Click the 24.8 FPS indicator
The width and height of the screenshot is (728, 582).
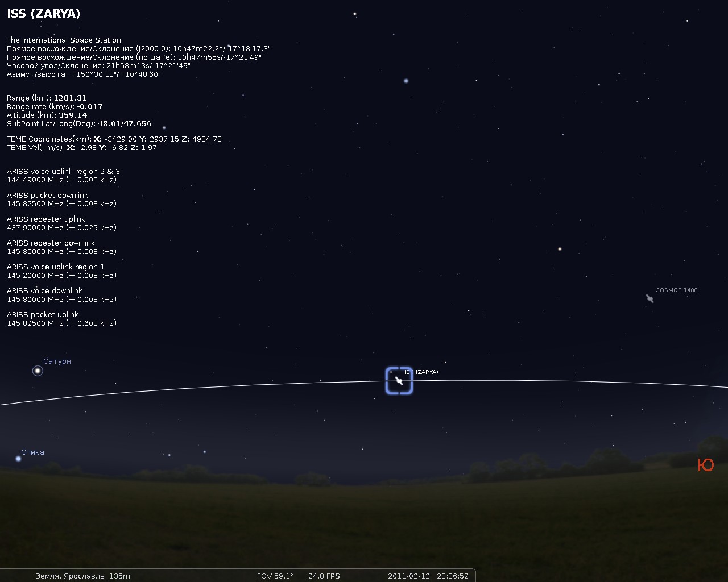[324, 576]
